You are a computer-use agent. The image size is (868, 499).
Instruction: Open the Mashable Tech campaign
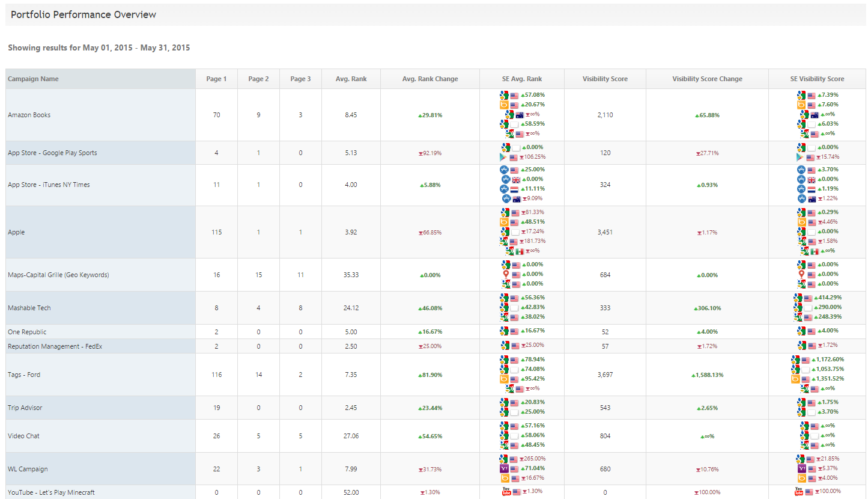click(x=29, y=308)
